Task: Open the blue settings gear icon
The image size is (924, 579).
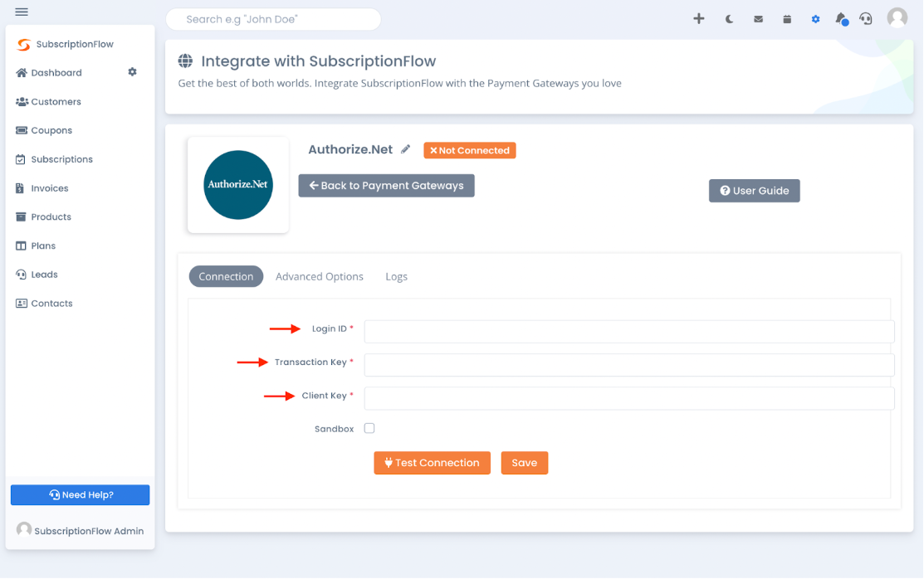Action: click(815, 19)
